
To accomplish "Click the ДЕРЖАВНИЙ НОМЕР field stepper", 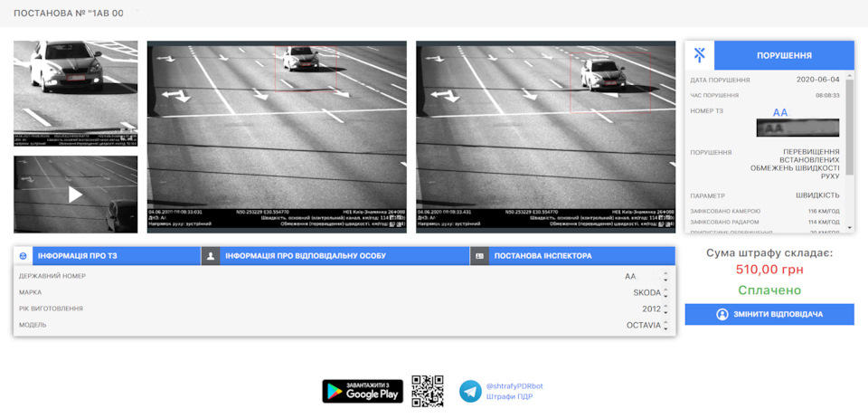I will tap(665, 276).
